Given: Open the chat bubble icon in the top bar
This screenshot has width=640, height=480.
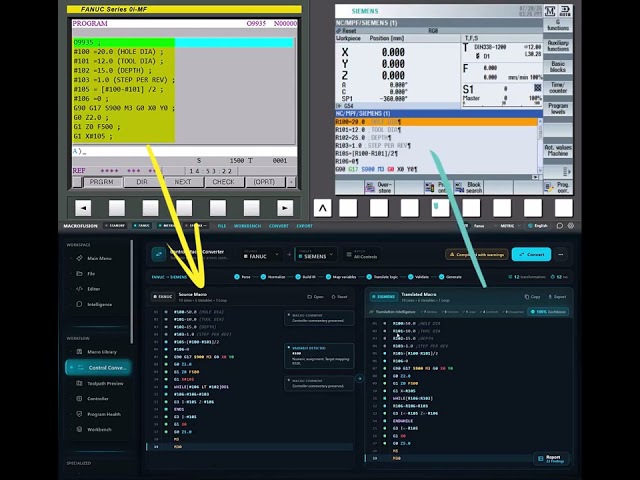Looking at the screenshot, I should click(560, 226).
